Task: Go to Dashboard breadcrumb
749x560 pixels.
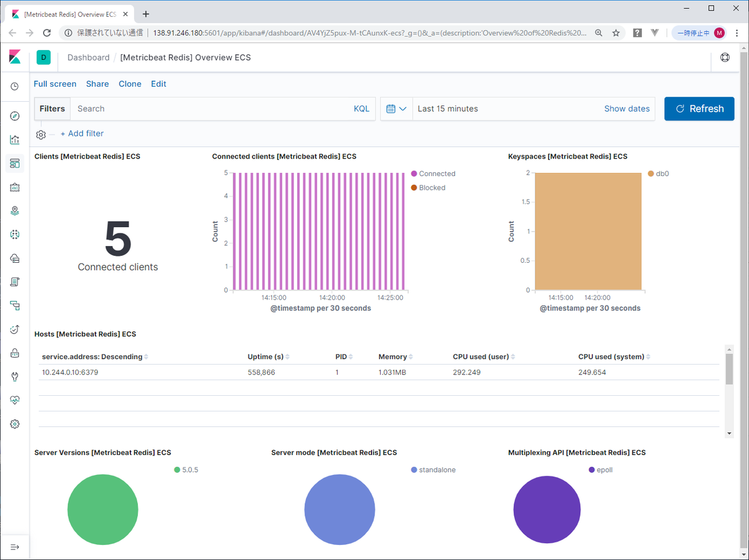Action: 88,57
